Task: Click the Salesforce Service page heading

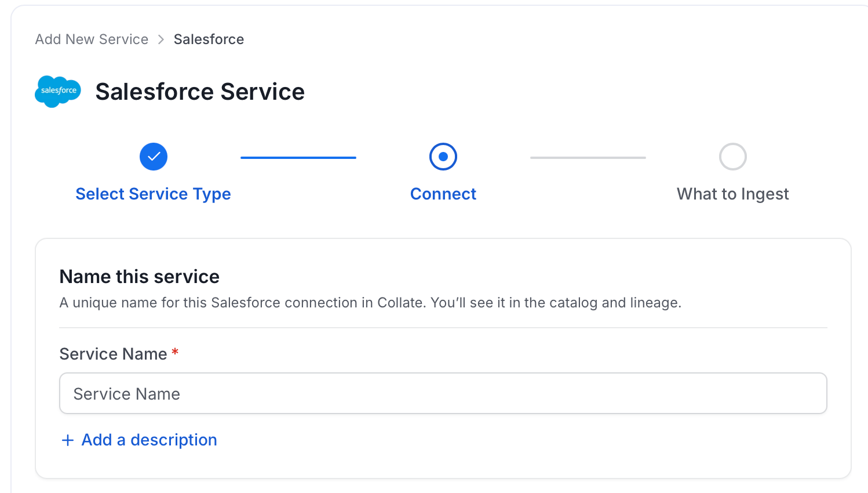Action: click(200, 92)
